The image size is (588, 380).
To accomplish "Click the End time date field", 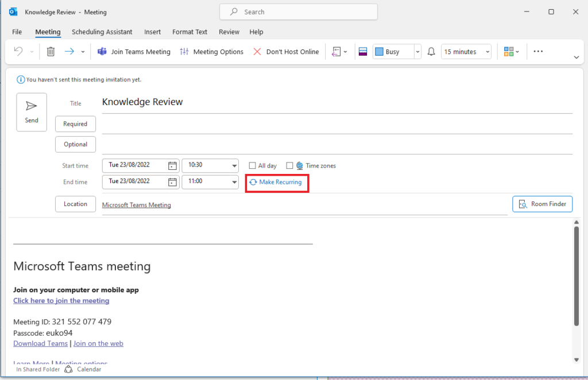I will 134,182.
